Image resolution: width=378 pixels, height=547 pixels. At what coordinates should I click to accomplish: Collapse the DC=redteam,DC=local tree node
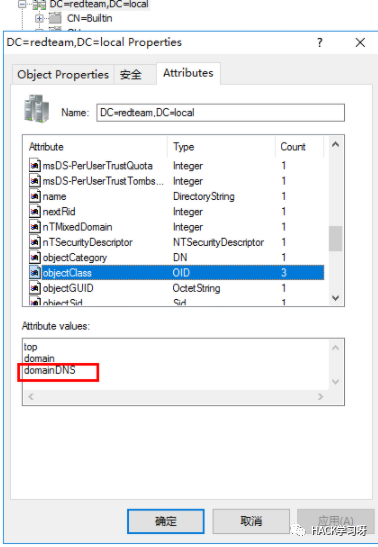coord(22,4)
